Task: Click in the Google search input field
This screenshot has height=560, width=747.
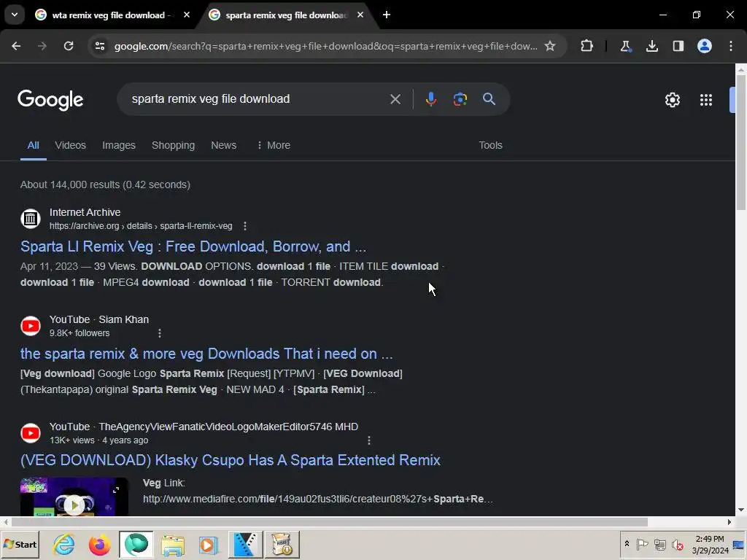Action: pyautogui.click(x=258, y=99)
